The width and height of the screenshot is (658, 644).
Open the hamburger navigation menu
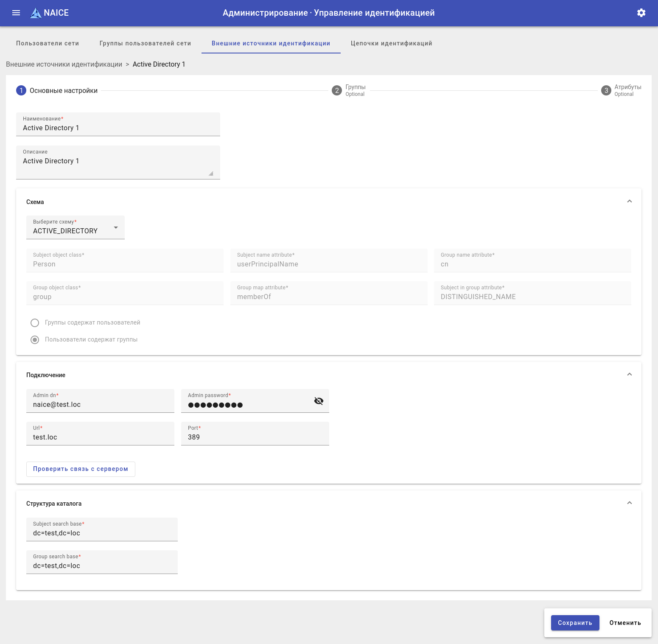click(16, 13)
